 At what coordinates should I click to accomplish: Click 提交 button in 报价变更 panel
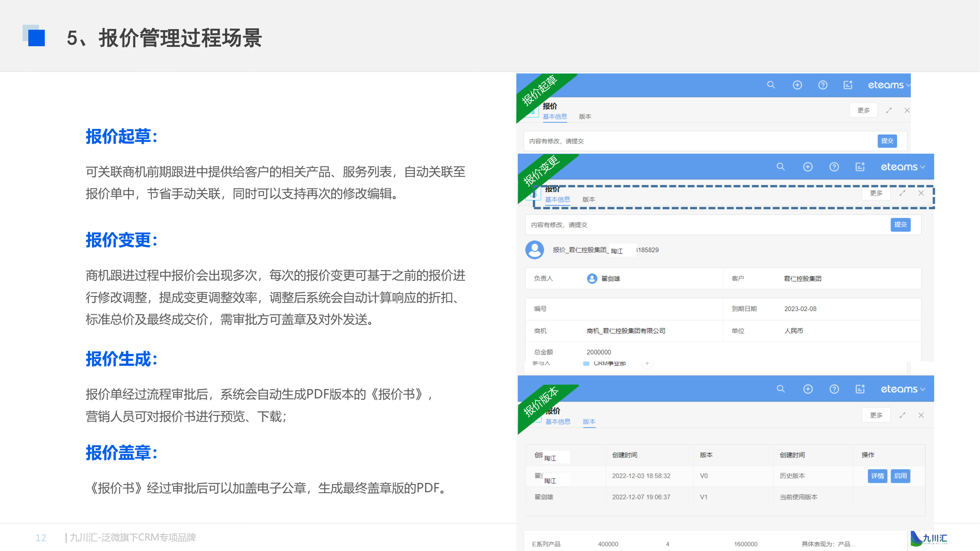[900, 224]
